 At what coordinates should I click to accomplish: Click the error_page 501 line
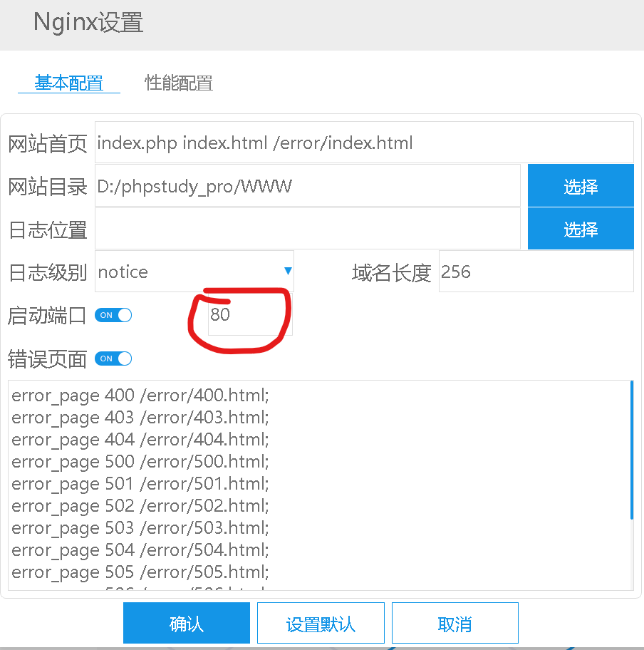(140, 483)
